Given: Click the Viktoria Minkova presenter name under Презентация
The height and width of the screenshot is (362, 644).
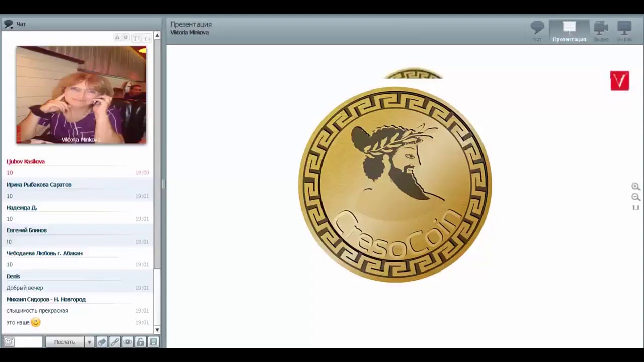Looking at the screenshot, I should 189,33.
